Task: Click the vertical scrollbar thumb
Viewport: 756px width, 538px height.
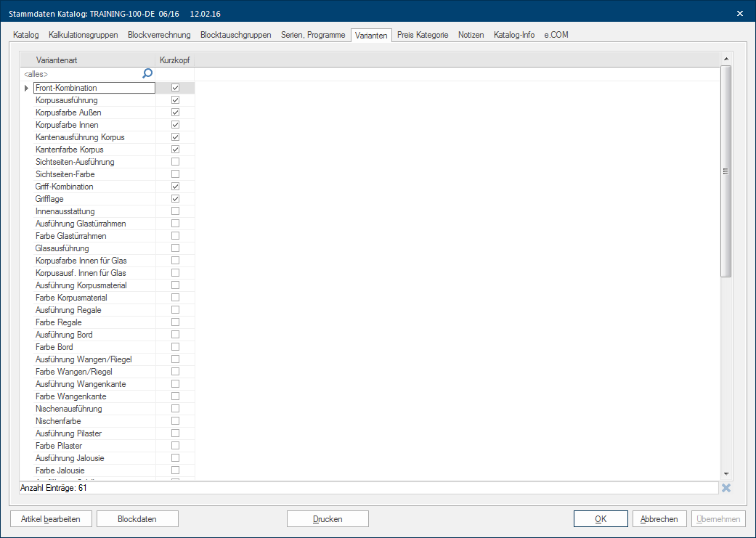Action: [x=725, y=171]
